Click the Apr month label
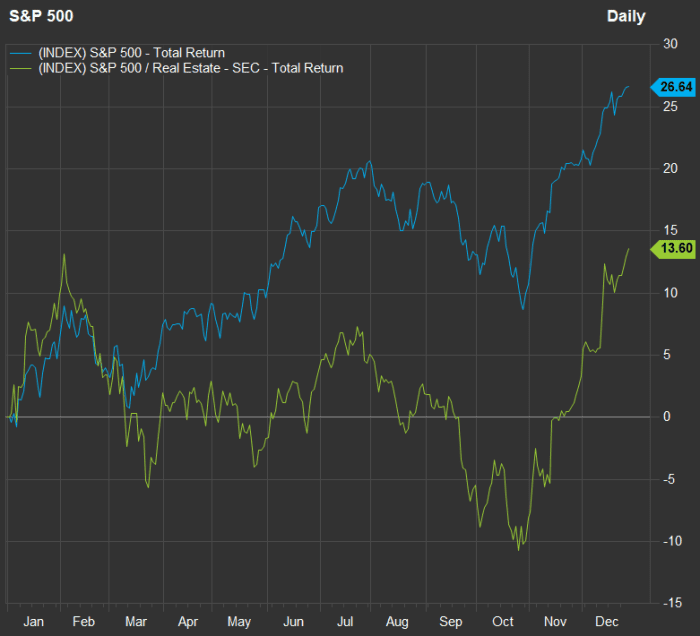Screen dimensions: 700x636 click(188, 622)
